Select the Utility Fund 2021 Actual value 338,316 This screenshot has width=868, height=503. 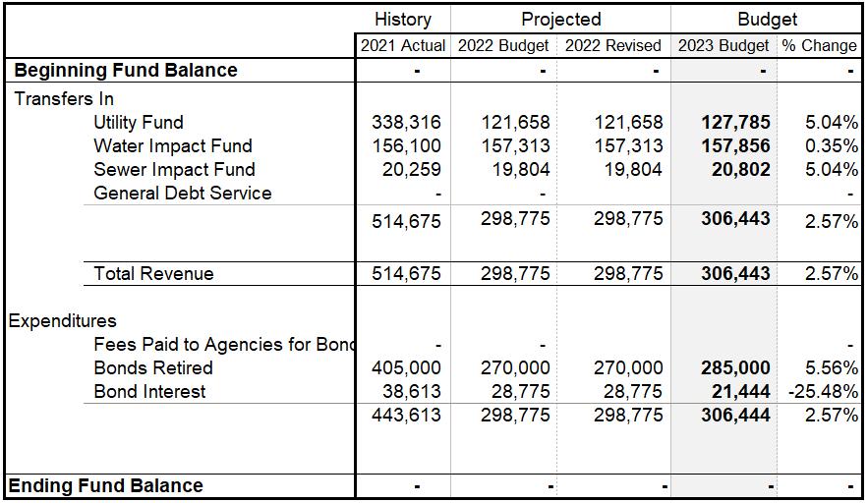pos(406,123)
